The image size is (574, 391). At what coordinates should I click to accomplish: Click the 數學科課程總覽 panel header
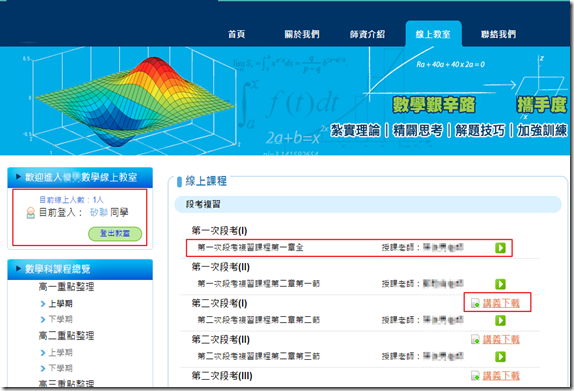80,269
